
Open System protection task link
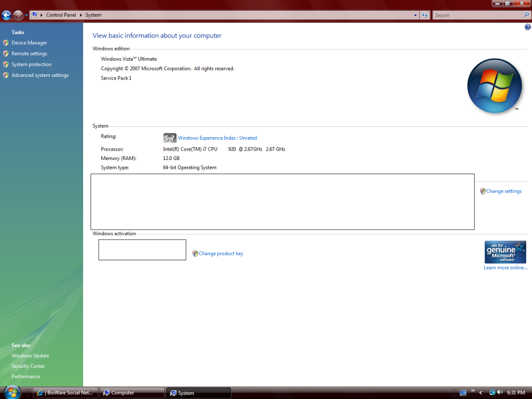pyautogui.click(x=31, y=64)
